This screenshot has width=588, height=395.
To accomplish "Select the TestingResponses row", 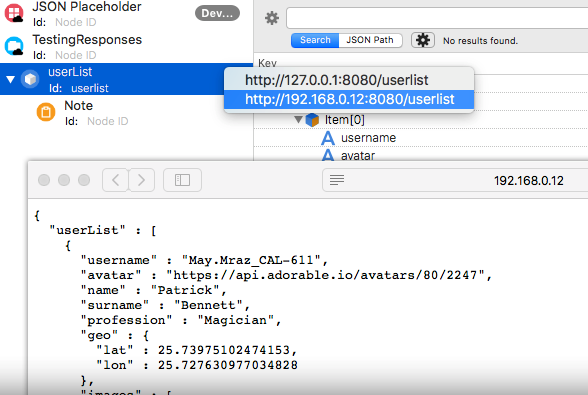I will [x=126, y=47].
